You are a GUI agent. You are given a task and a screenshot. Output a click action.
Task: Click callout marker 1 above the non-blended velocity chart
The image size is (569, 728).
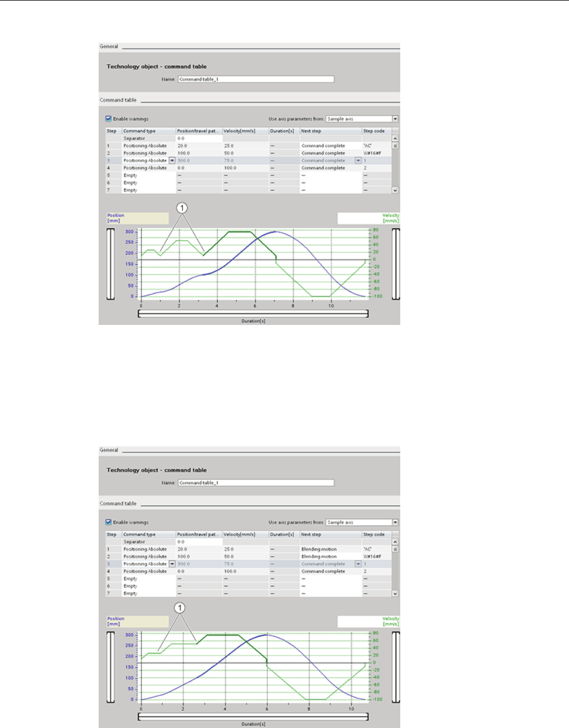click(182, 208)
